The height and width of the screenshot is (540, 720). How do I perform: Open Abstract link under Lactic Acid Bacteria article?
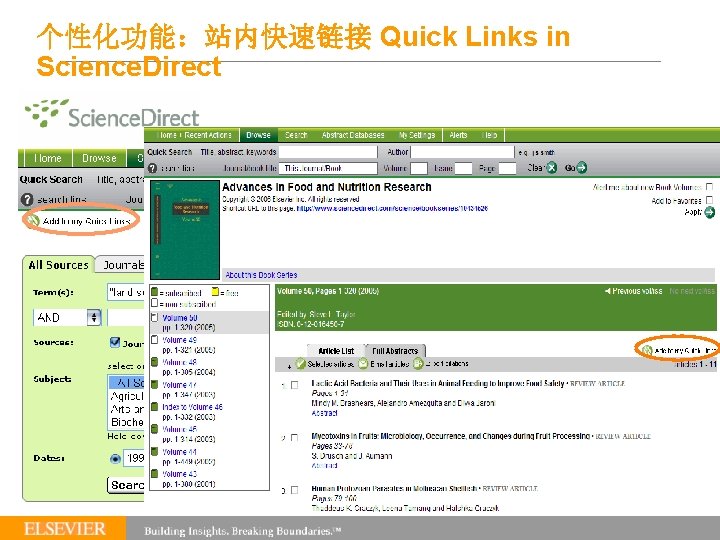click(x=324, y=413)
